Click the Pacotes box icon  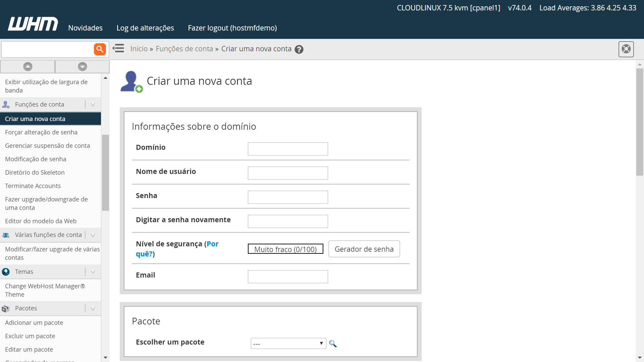pyautogui.click(x=6, y=308)
